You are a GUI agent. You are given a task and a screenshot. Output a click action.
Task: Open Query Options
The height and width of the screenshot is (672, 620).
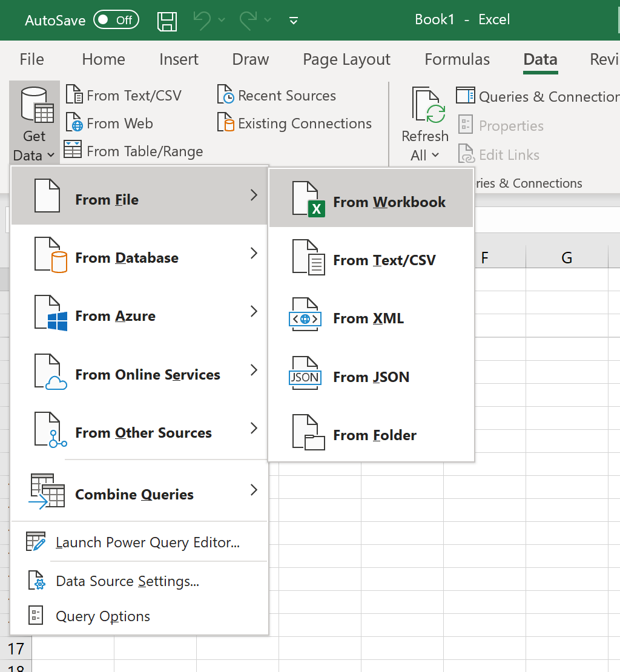[x=139, y=616]
